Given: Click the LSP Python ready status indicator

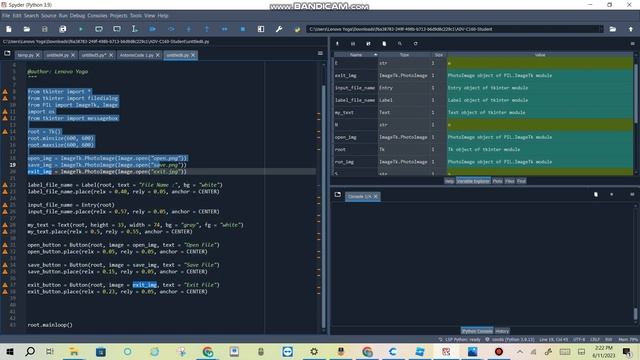Looking at the screenshot, I should click(459, 340).
